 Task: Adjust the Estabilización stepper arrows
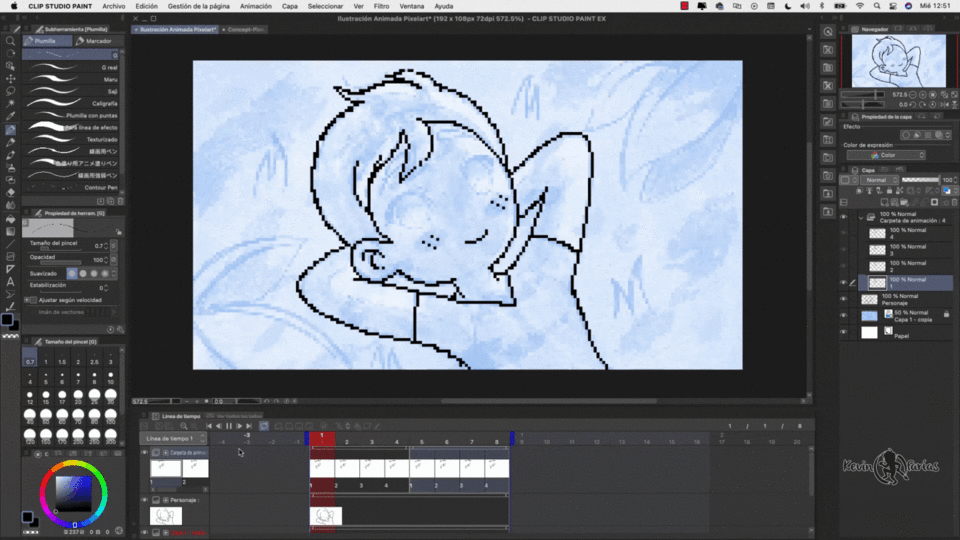(x=106, y=287)
